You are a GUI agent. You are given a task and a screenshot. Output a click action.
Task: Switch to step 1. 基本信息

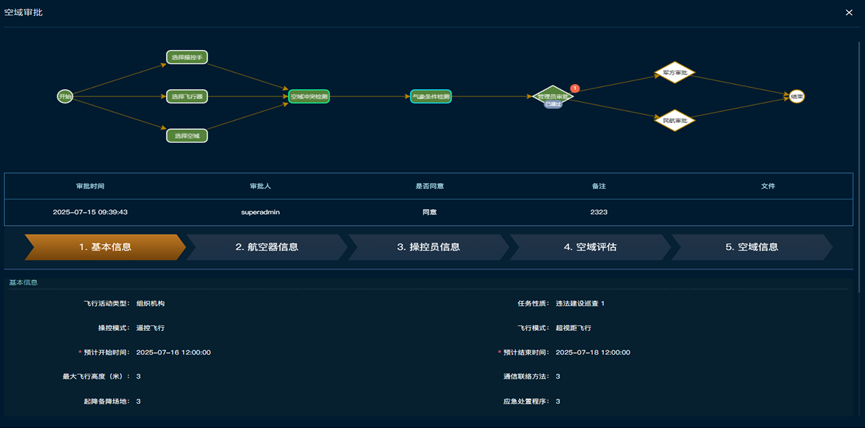[105, 247]
